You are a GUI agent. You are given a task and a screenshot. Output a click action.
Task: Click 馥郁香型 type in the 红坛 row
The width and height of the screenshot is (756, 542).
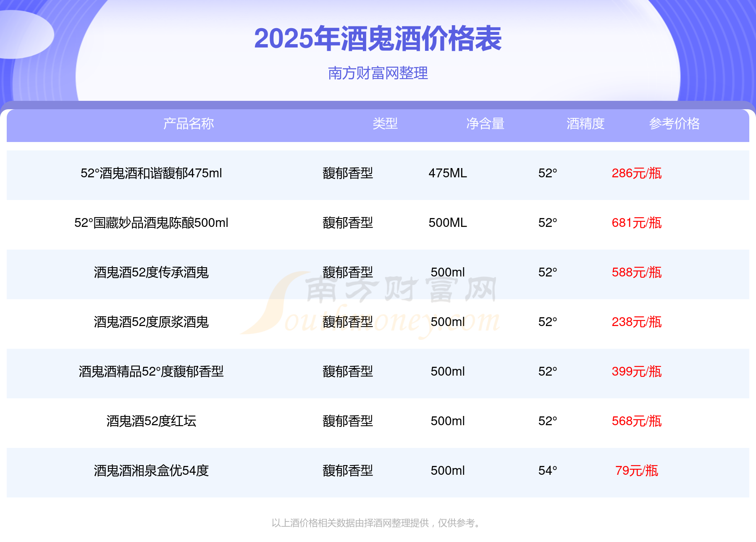[348, 421]
